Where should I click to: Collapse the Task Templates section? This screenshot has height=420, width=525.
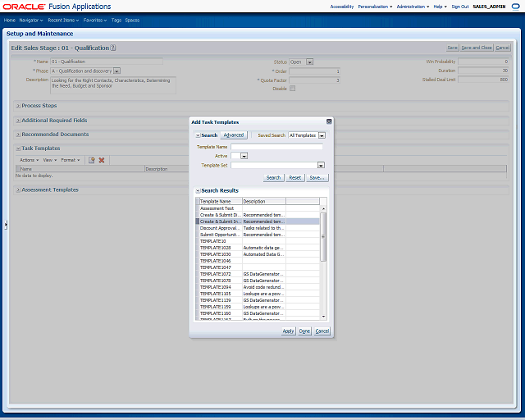(x=18, y=148)
